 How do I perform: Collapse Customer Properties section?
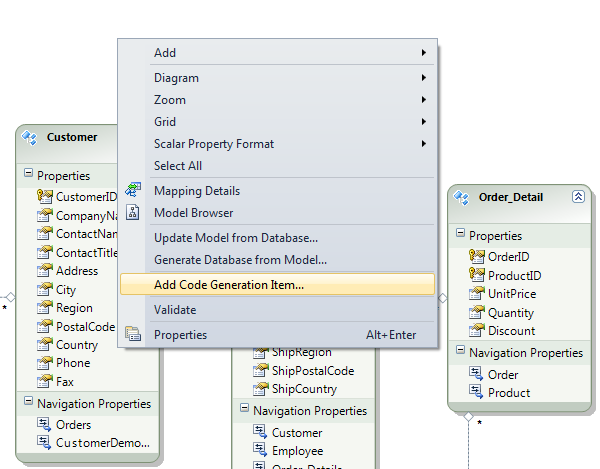point(28,173)
